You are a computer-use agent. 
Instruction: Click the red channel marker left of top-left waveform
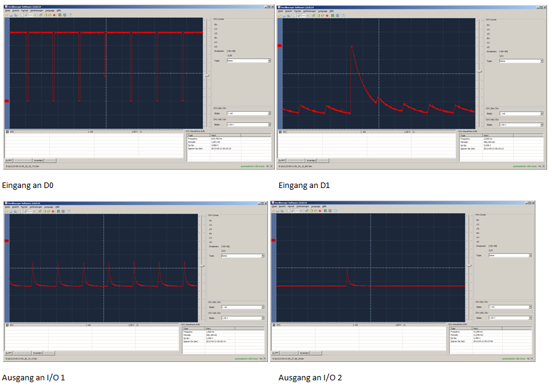[7, 101]
